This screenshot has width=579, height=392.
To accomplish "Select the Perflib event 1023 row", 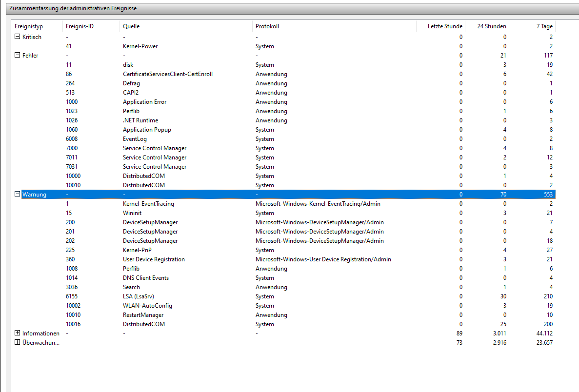I will 283,111.
